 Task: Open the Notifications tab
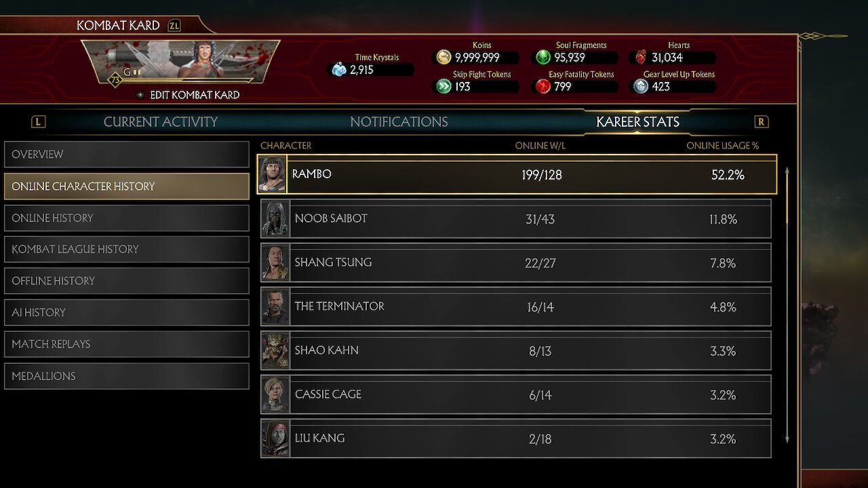(399, 122)
